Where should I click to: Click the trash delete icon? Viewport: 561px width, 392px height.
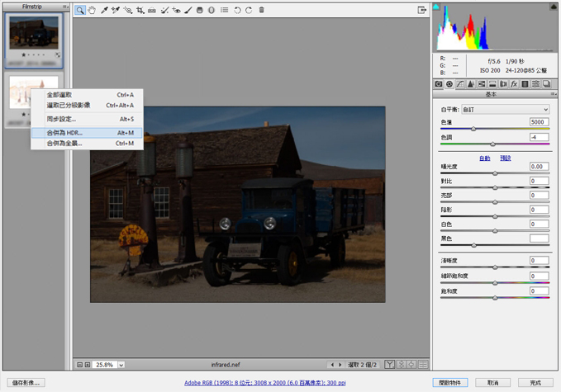click(x=262, y=10)
